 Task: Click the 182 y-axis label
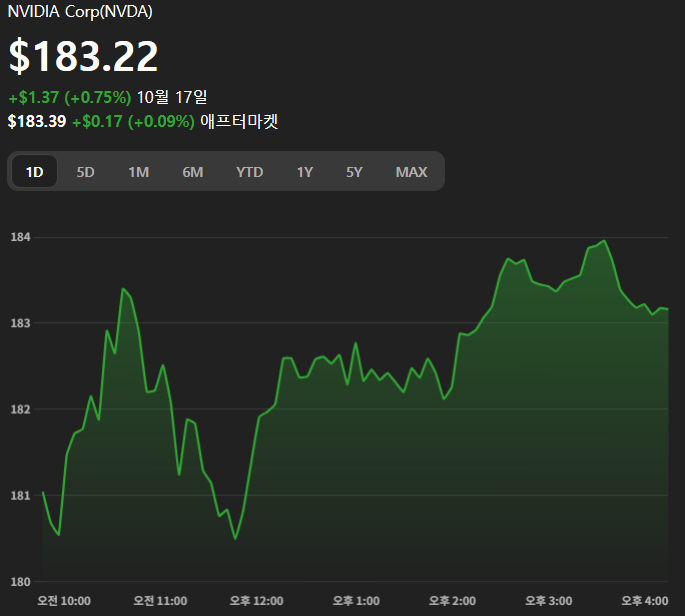(x=21, y=409)
